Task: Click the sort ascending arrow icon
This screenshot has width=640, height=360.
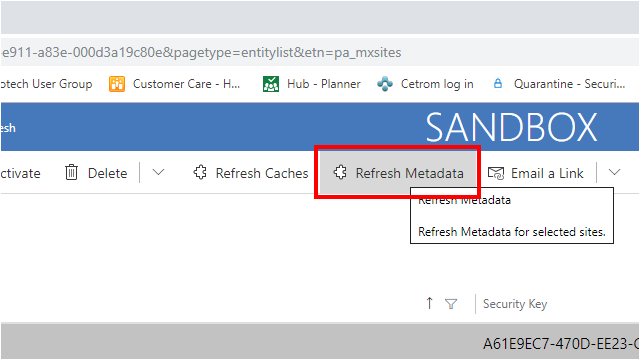Action: click(429, 303)
